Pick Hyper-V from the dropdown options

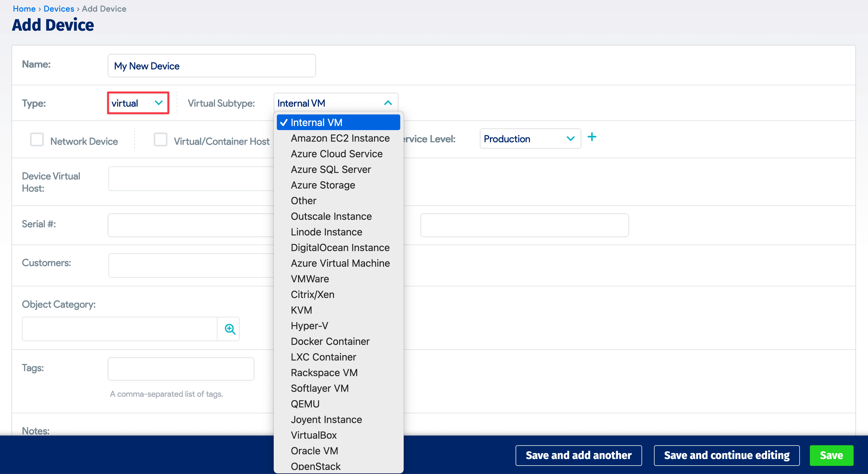pos(309,326)
